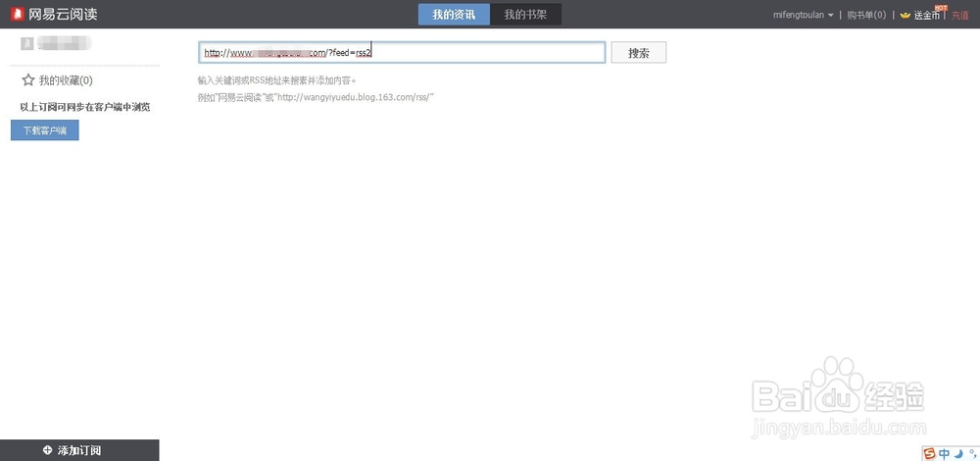Click the text 以上订阅可同步在客户端中浏览
This screenshot has width=980, height=461.
point(85,107)
